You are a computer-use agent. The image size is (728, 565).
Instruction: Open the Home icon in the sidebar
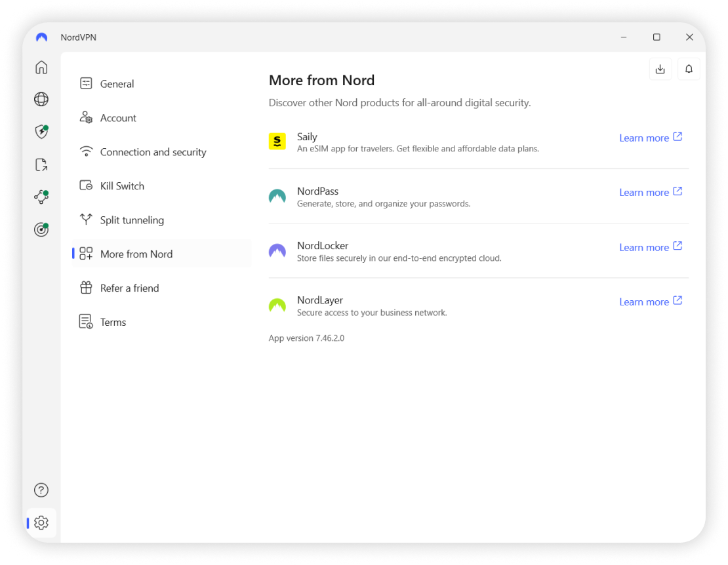click(41, 68)
